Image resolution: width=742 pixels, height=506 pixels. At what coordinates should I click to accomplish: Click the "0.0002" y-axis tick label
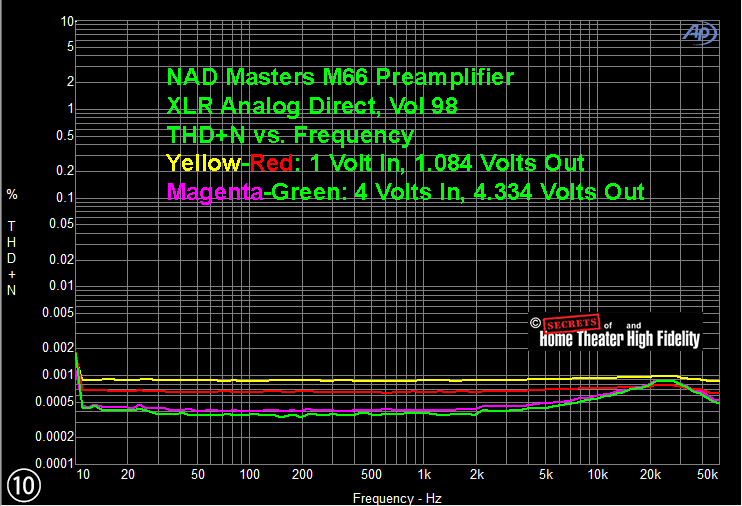click(x=55, y=436)
